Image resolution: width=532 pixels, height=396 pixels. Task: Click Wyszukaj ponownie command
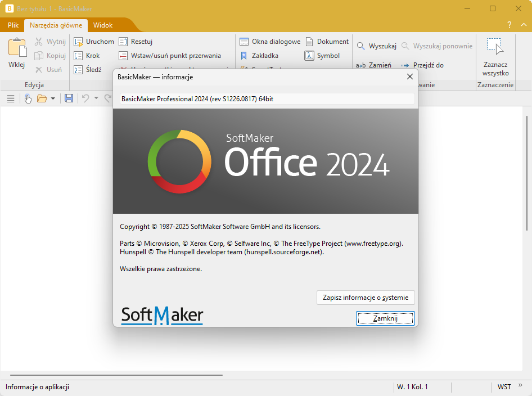436,46
